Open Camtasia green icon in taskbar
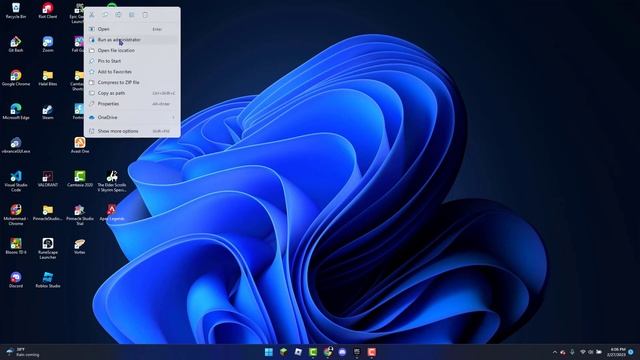This screenshot has height=360, width=640. [x=313, y=352]
